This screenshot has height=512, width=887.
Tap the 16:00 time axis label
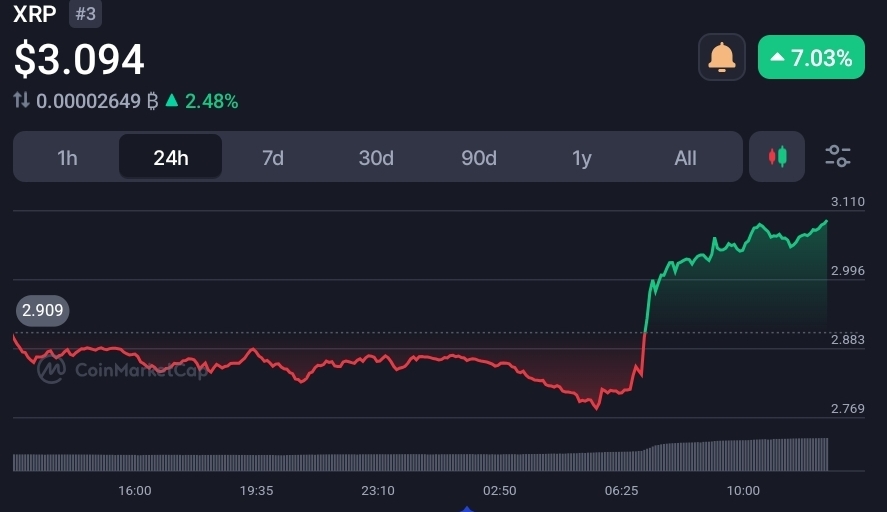(135, 491)
